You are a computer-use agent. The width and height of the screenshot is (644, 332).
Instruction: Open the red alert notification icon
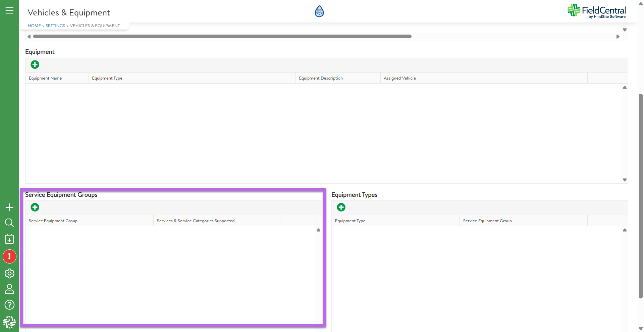tap(9, 256)
